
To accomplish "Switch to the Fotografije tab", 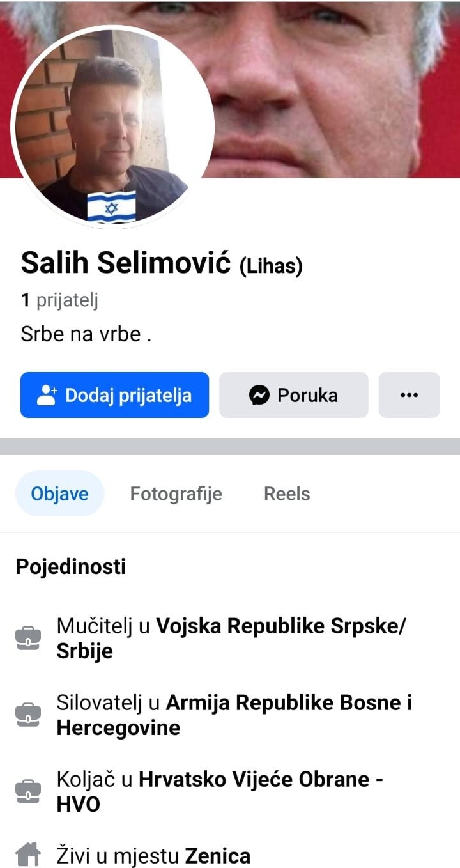I will (176, 493).
